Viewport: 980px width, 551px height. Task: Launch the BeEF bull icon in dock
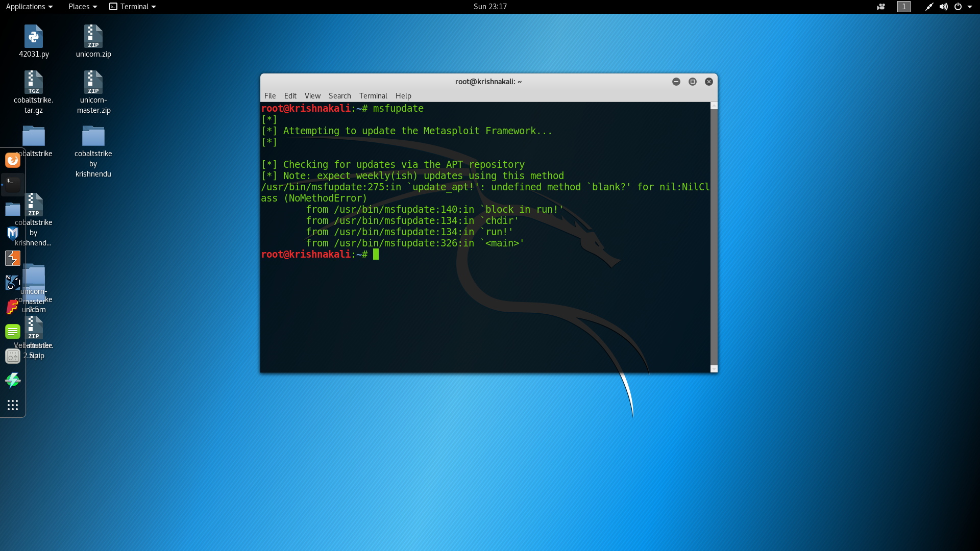pos(13,283)
